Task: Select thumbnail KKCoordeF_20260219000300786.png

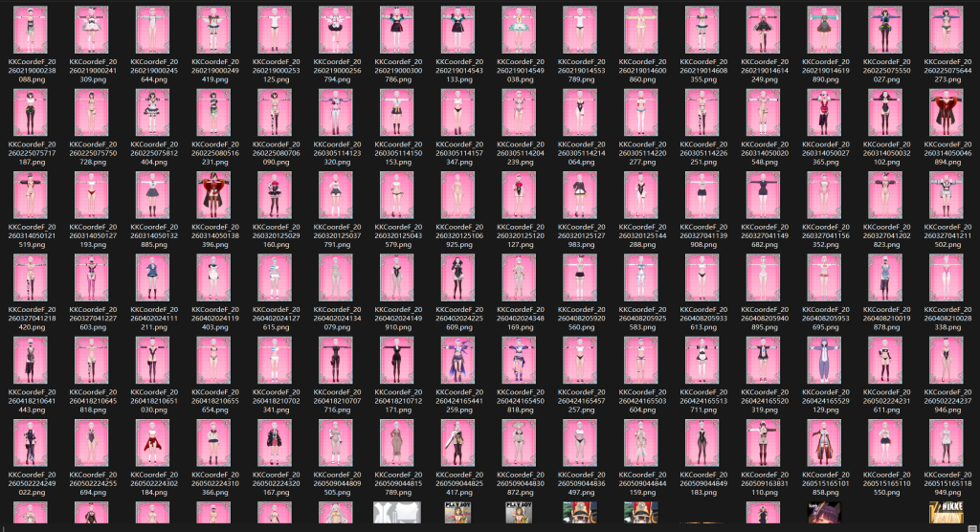Action: (397, 30)
